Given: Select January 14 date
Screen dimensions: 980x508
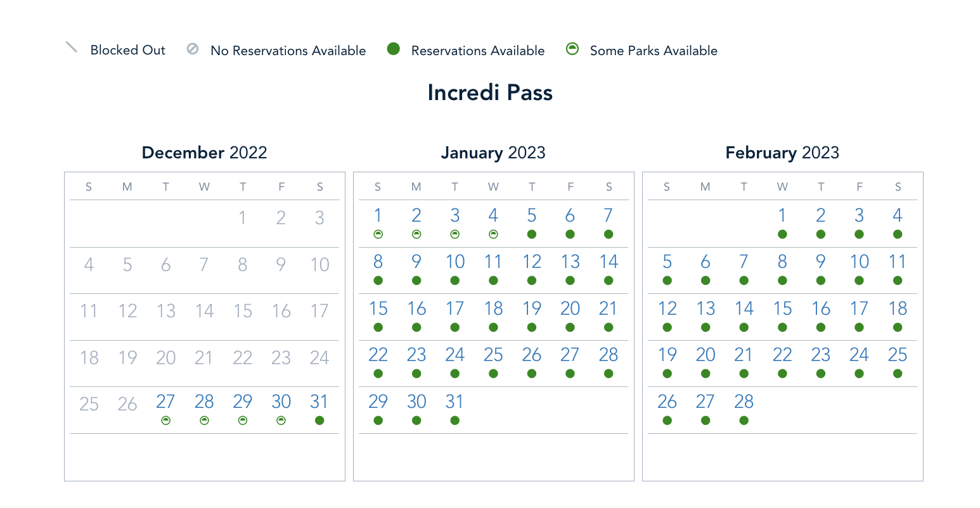Looking at the screenshot, I should pos(609,262).
